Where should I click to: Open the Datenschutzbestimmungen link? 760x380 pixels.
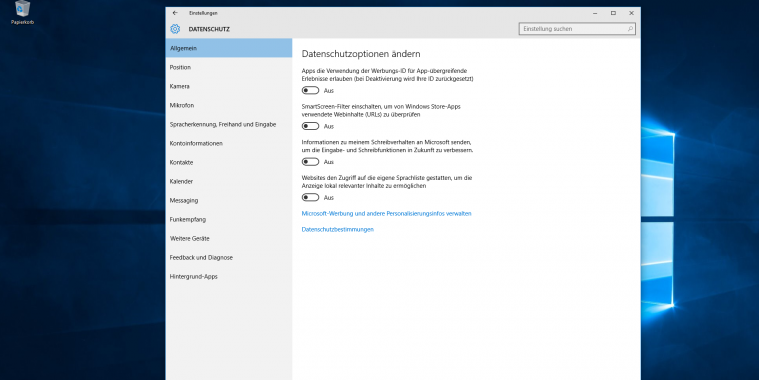coord(338,229)
